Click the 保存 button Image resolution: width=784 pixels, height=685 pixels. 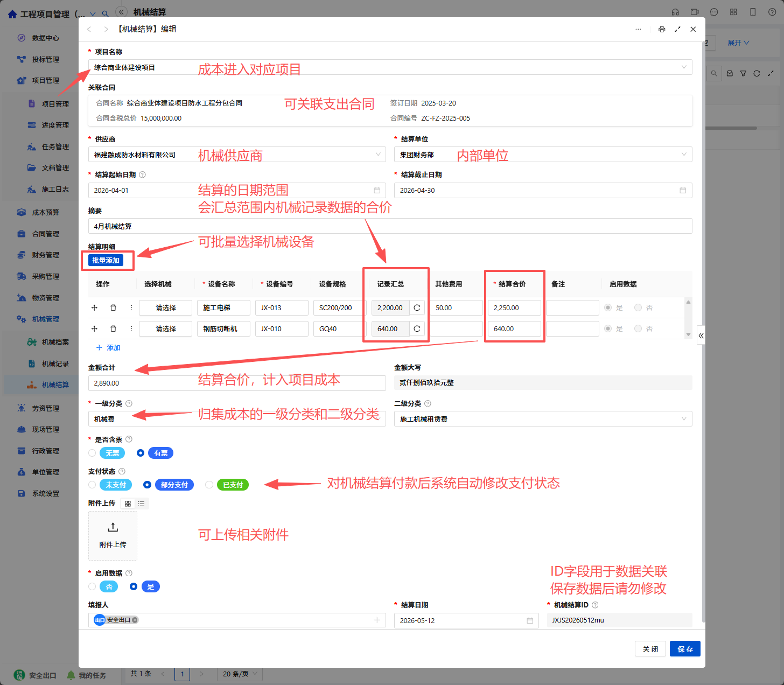685,649
